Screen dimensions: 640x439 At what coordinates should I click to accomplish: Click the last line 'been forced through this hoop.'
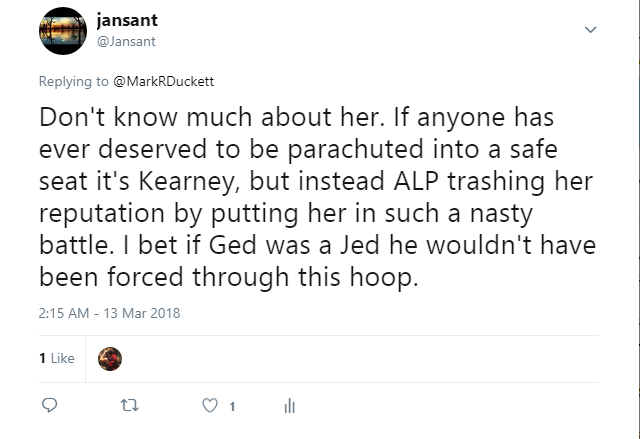point(229,277)
